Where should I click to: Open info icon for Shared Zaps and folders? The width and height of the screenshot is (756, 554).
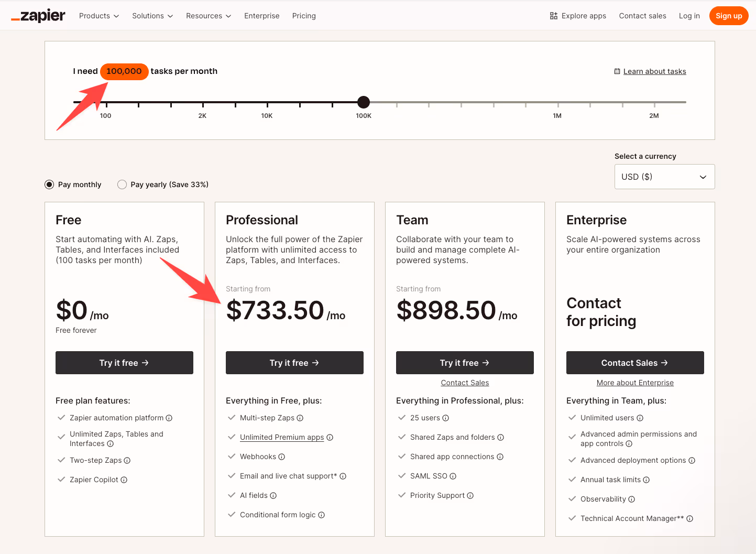[501, 437]
